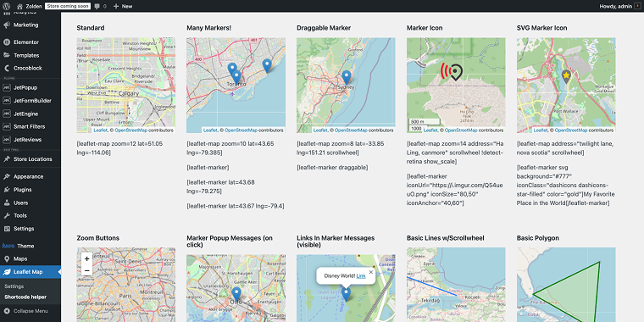This screenshot has height=322, width=644.
Task: Click the Leaflet Map leaf icon
Action: pos(7,272)
